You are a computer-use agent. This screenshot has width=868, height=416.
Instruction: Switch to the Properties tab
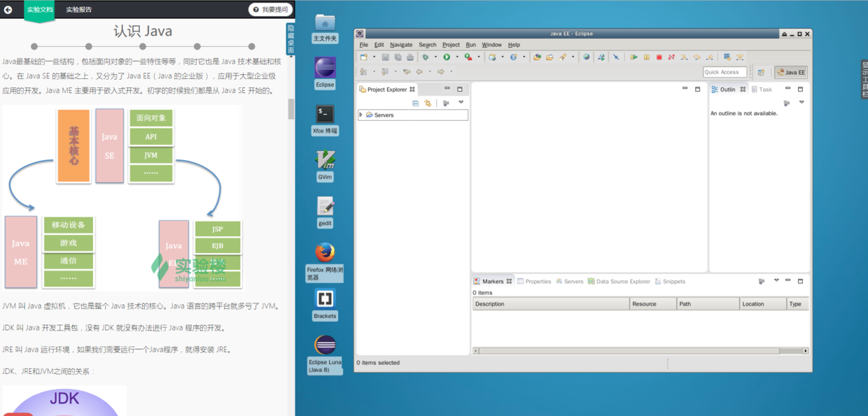534,282
